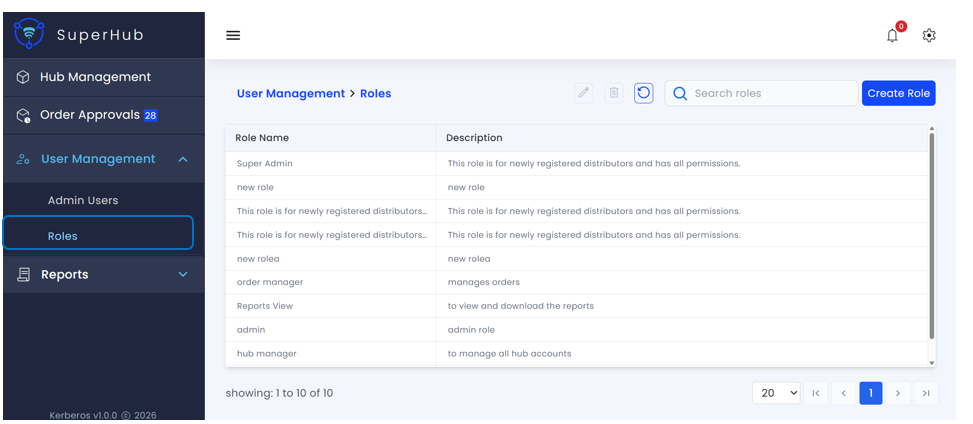Viewport: 973px width, 424px height.
Task: Click the User Management breadcrumb link
Action: click(290, 94)
